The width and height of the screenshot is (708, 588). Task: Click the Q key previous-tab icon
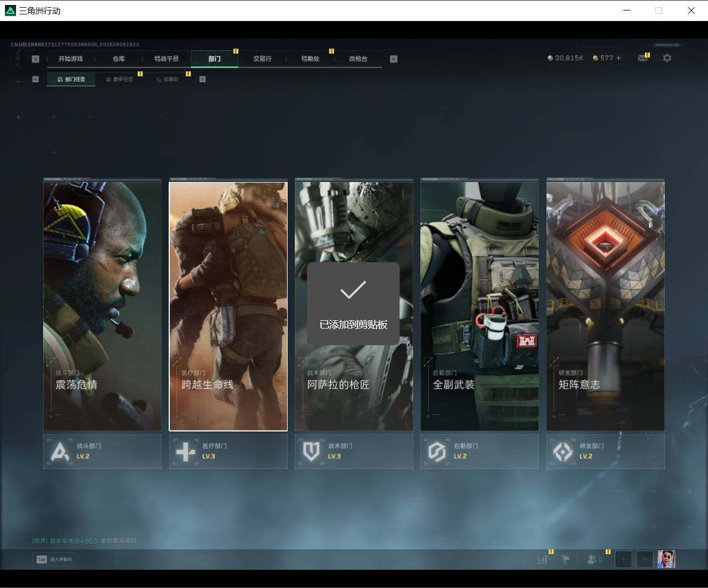click(35, 59)
